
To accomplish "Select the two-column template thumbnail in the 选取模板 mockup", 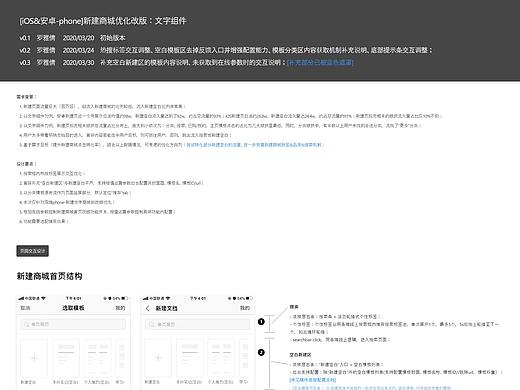I will tap(97, 358).
